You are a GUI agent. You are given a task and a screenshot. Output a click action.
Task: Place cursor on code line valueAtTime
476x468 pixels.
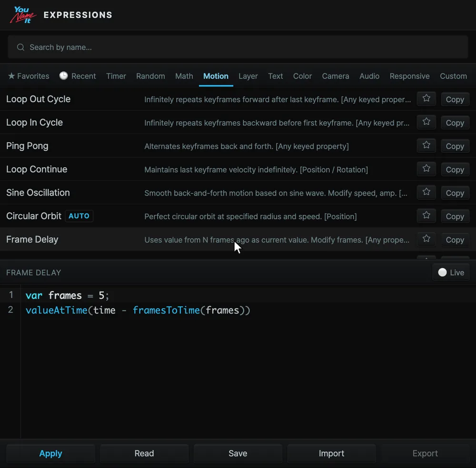click(138, 310)
